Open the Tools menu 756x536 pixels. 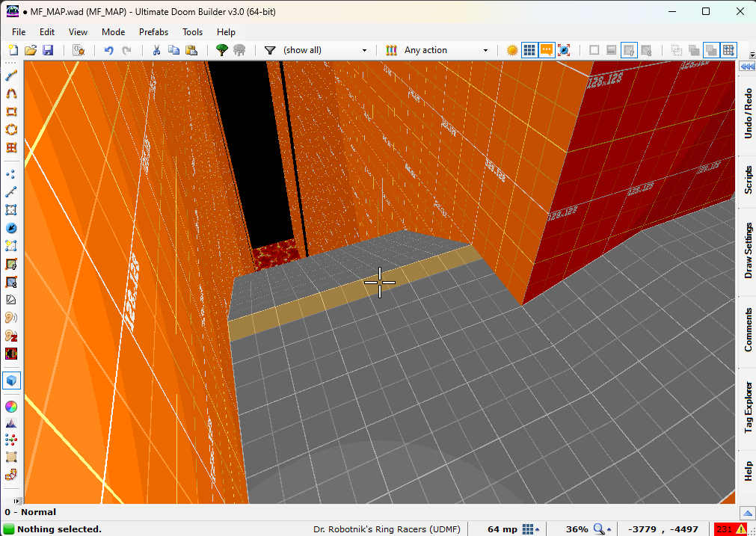[x=192, y=32]
